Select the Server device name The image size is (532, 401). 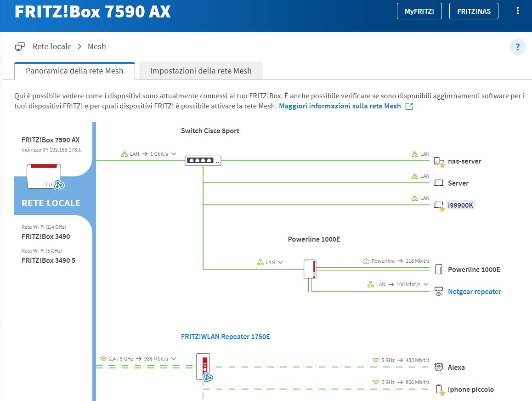point(458,183)
